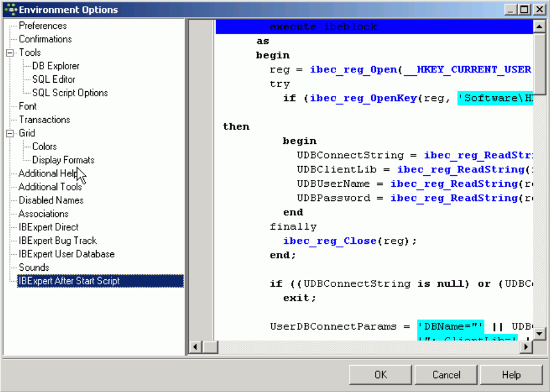Open the Sounds settings page
Viewport: 550px width, 392px height.
34,268
